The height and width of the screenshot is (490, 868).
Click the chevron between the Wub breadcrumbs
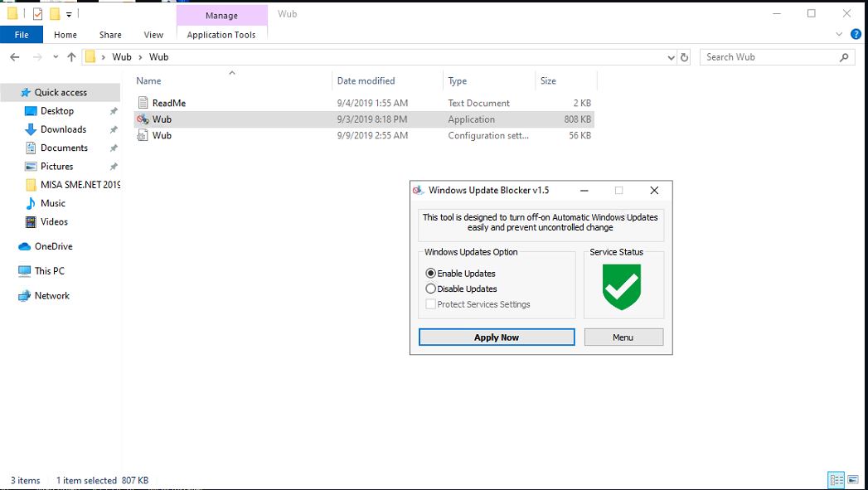(x=141, y=57)
